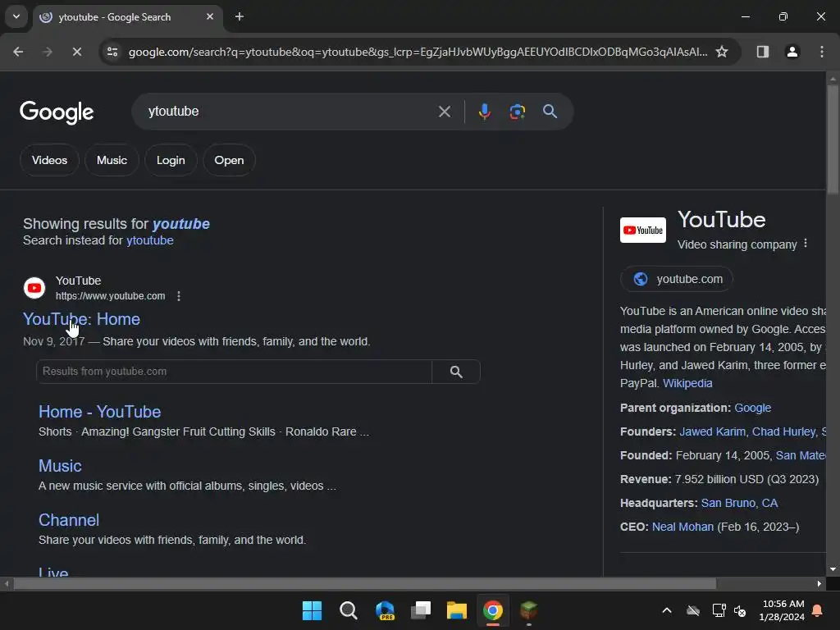Screen dimensions: 840x630
Task: Open San Bruno, CA headquarters link
Action: pyautogui.click(x=739, y=504)
